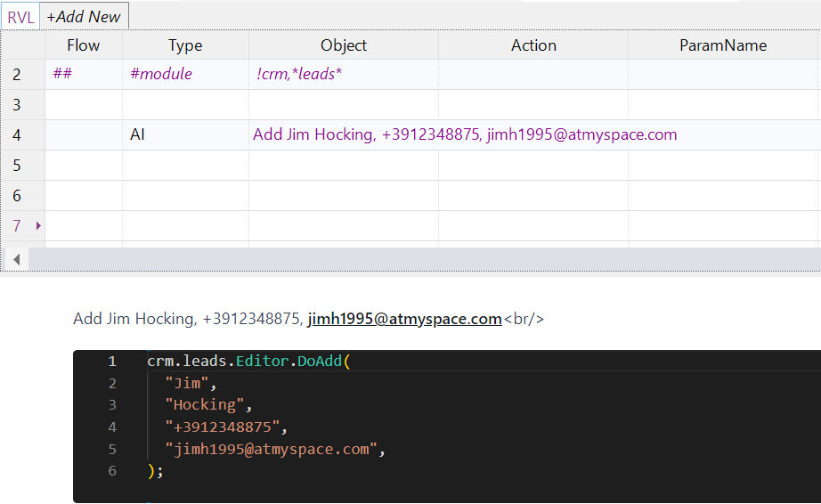
Task: Click the Type column header
Action: pyautogui.click(x=185, y=45)
